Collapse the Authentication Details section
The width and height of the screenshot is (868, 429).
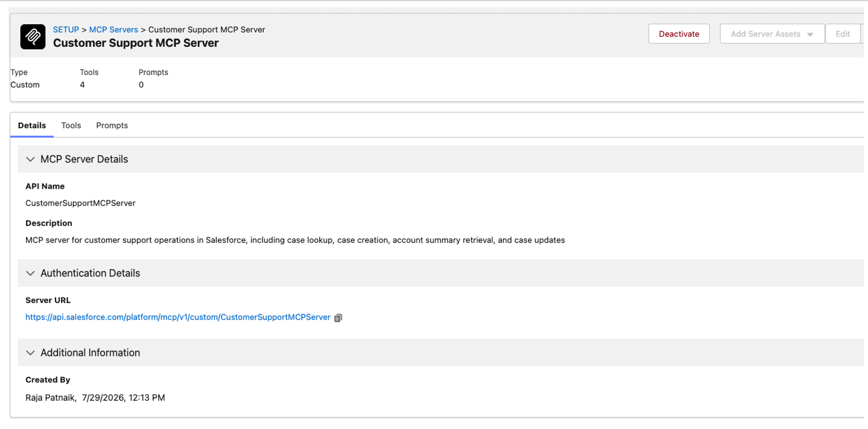tap(30, 273)
